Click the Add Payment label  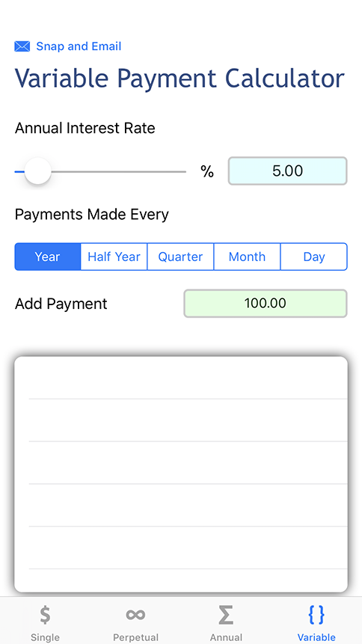click(x=61, y=304)
